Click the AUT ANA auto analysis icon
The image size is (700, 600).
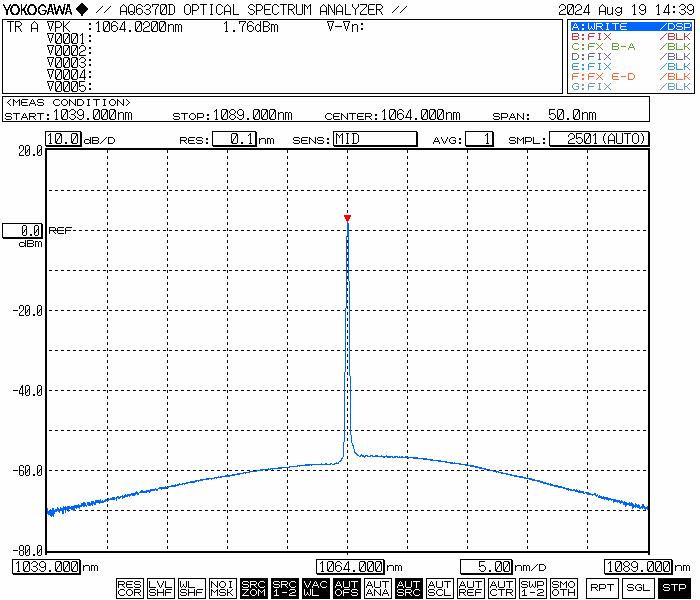[x=377, y=588]
